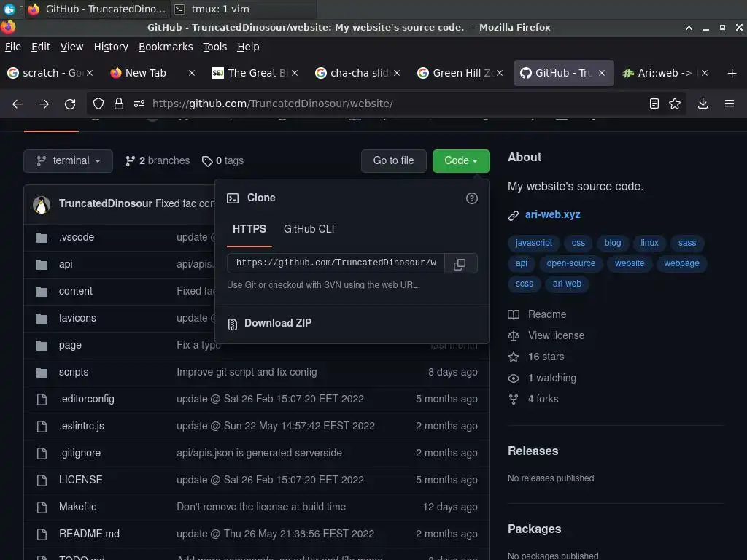Open the ari-web.xyz website link
Image resolution: width=747 pixels, height=560 pixels.
pyautogui.click(x=553, y=215)
